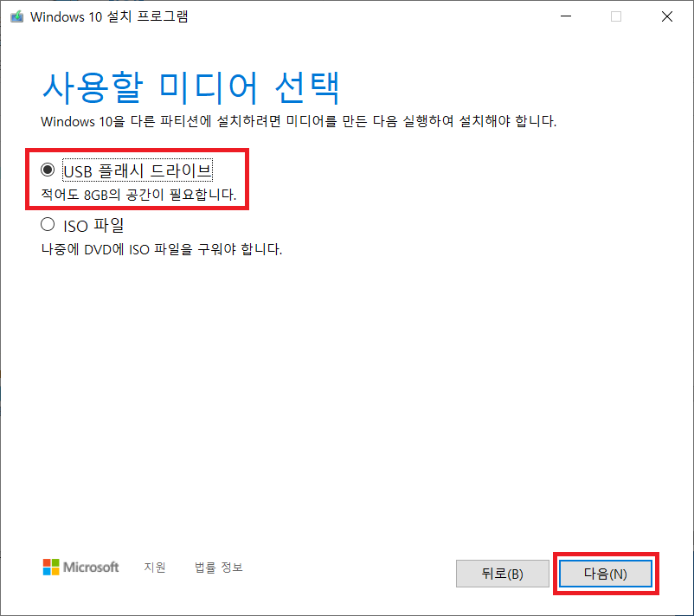694x616 pixels.
Task: Select the USB 플래시 드라이브 radio button
Action: pos(48,170)
